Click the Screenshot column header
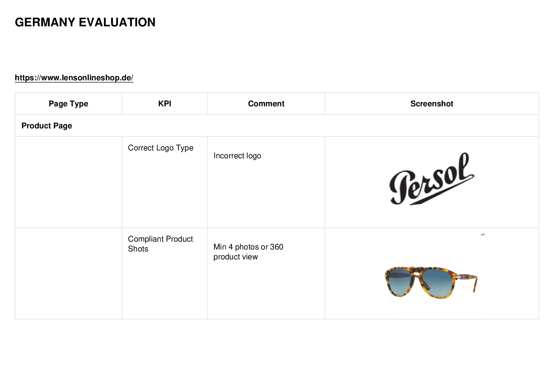The width and height of the screenshot is (554, 392). click(432, 104)
